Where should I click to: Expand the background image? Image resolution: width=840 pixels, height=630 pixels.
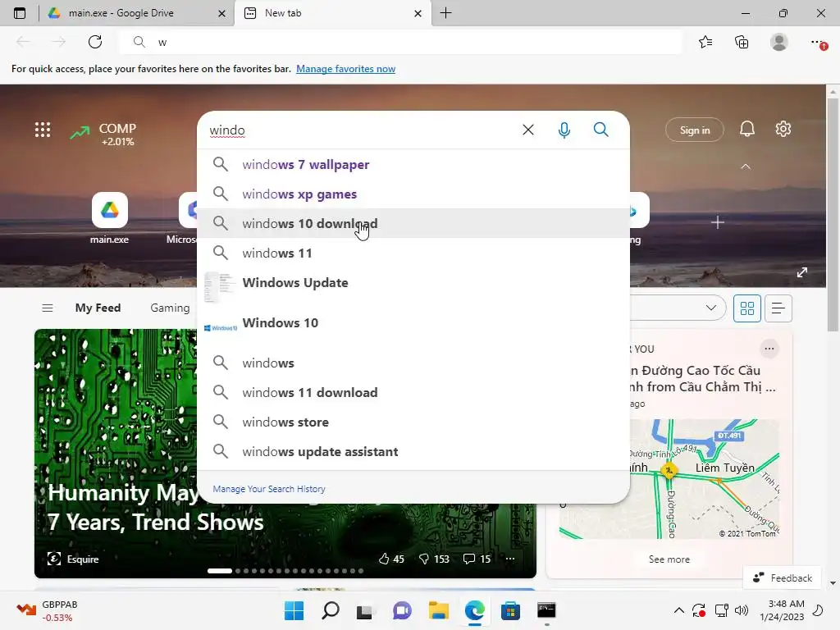point(802,272)
